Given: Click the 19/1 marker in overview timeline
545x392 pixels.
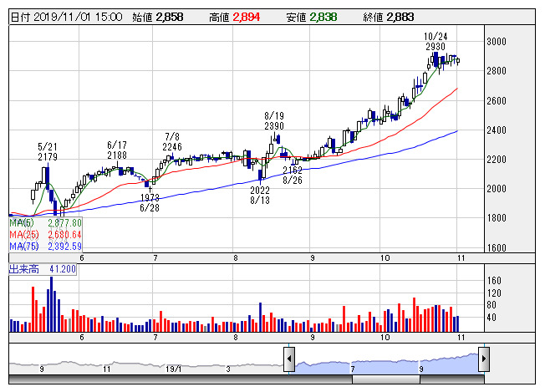Looking at the screenshot, I should pos(172,369).
